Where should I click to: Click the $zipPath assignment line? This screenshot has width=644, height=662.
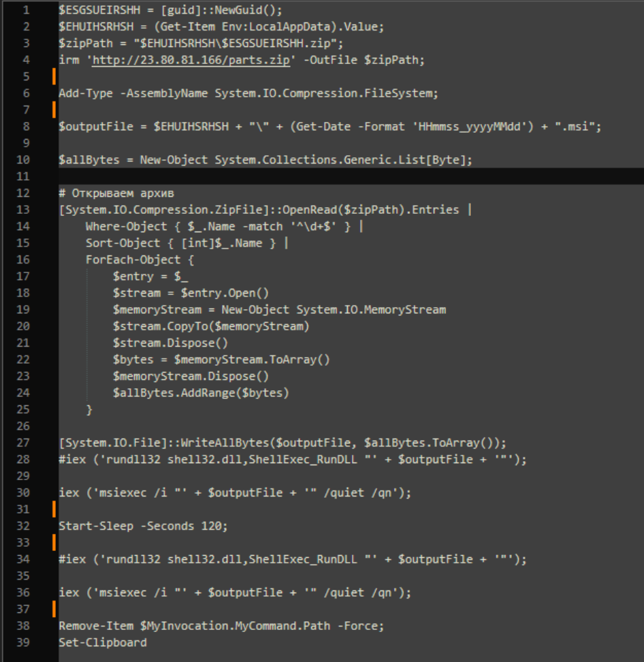201,43
